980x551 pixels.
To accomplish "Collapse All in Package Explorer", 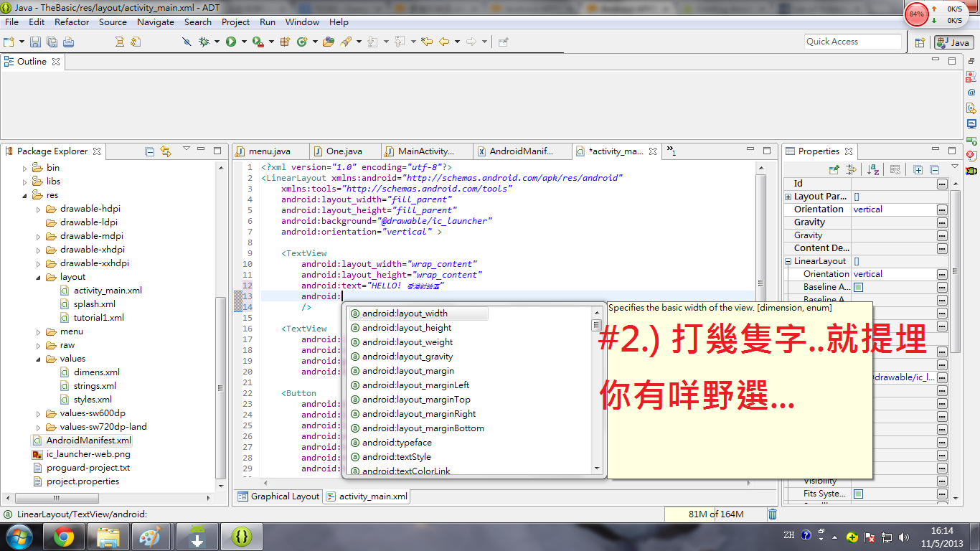I will coord(150,151).
